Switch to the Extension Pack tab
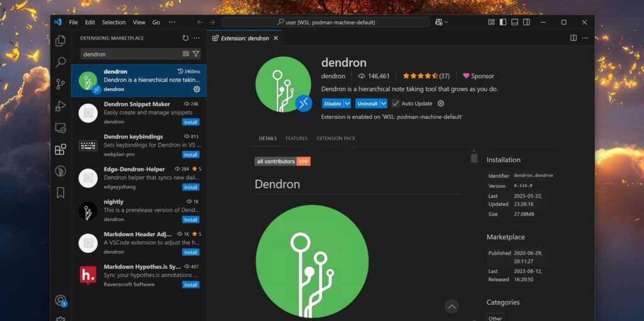Image resolution: width=644 pixels, height=321 pixels. click(x=336, y=138)
